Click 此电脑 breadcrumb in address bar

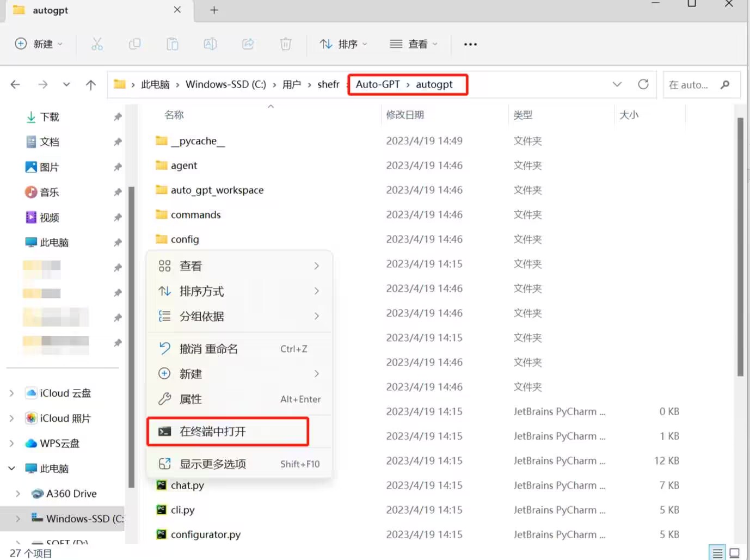tap(155, 84)
